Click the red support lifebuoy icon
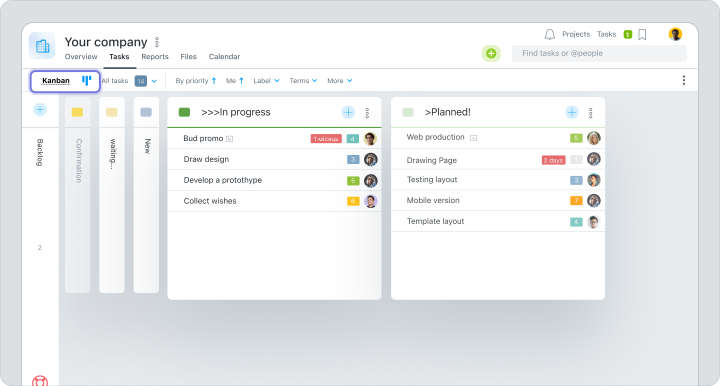Screen dimensions: 720x386 [40, 381]
